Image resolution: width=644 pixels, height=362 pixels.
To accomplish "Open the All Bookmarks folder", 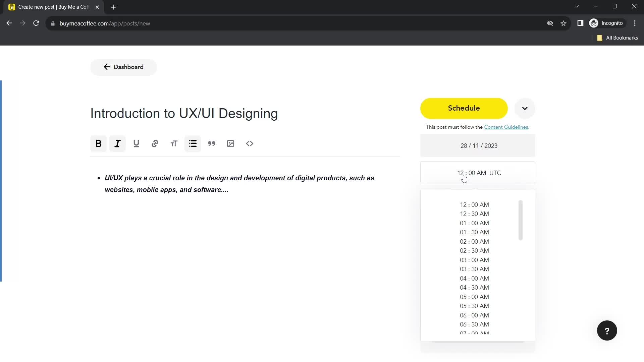I will [618, 38].
